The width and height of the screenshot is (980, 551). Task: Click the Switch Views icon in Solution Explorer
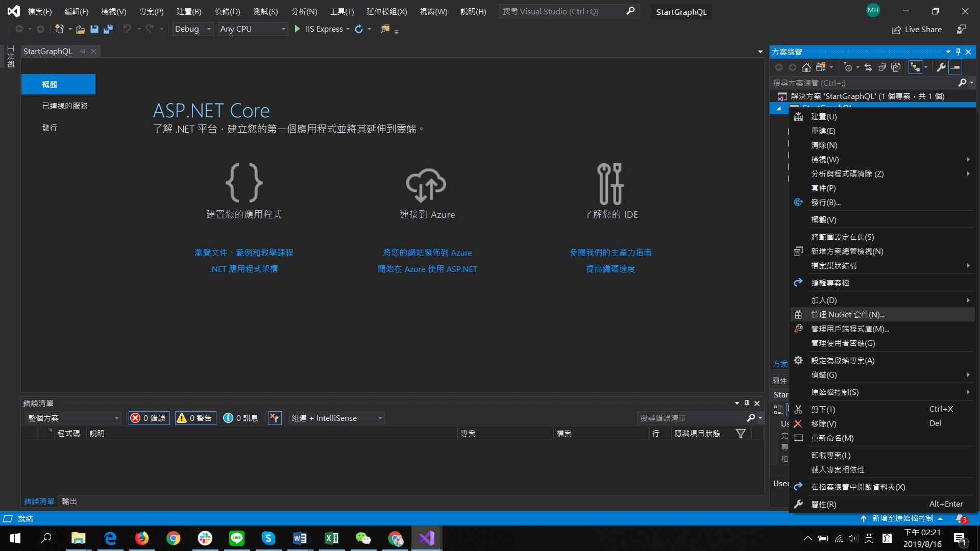(820, 67)
